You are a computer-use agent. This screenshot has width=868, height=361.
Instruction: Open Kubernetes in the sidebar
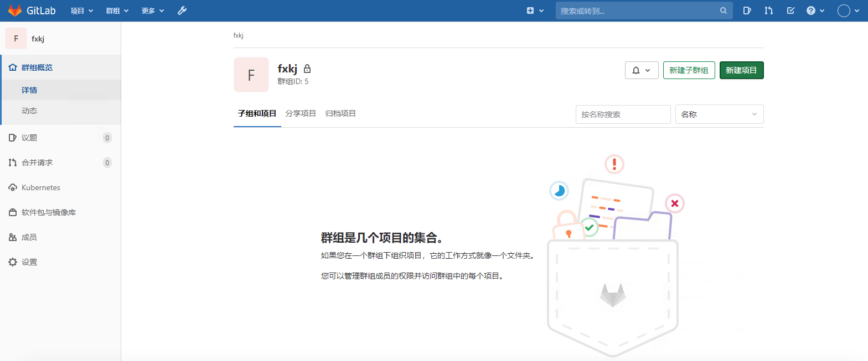(x=60, y=187)
